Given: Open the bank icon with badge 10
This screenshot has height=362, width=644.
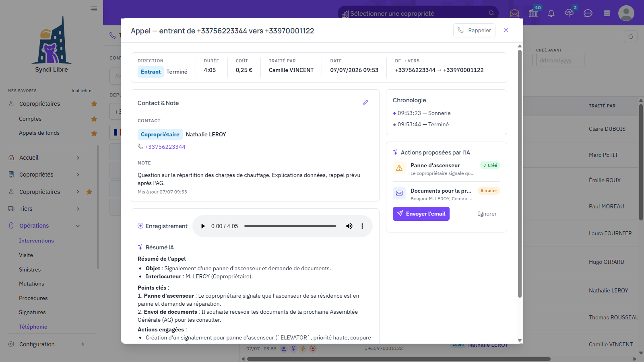Looking at the screenshot, I should (x=534, y=13).
